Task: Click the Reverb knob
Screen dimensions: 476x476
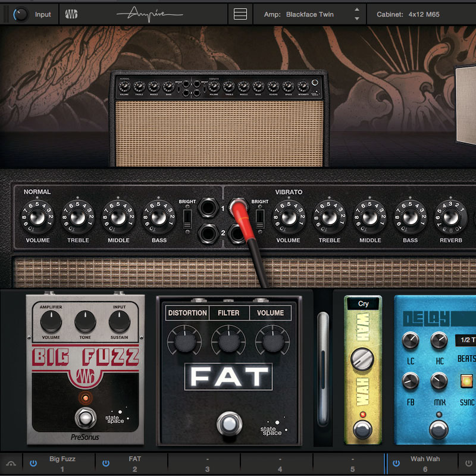Action: point(451,217)
